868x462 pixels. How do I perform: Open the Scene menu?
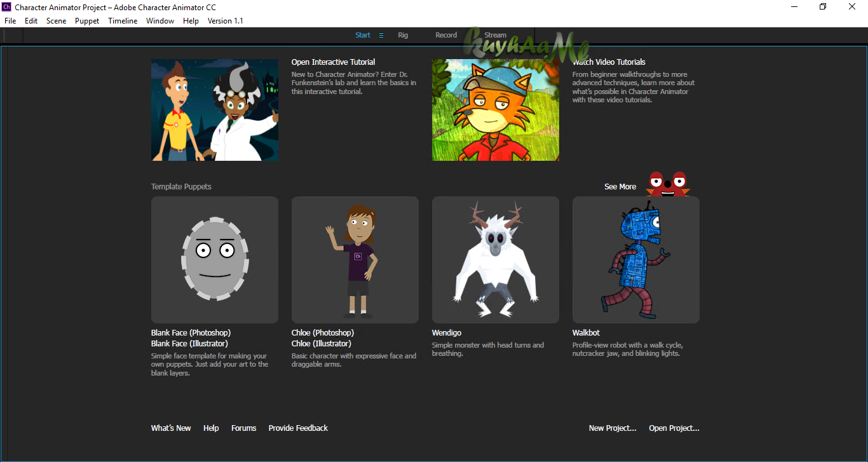click(x=56, y=21)
